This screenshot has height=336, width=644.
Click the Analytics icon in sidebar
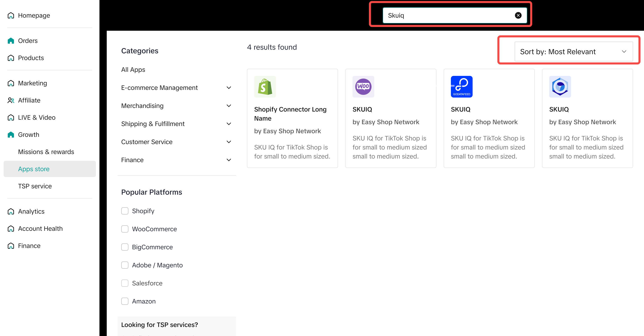pos(11,211)
